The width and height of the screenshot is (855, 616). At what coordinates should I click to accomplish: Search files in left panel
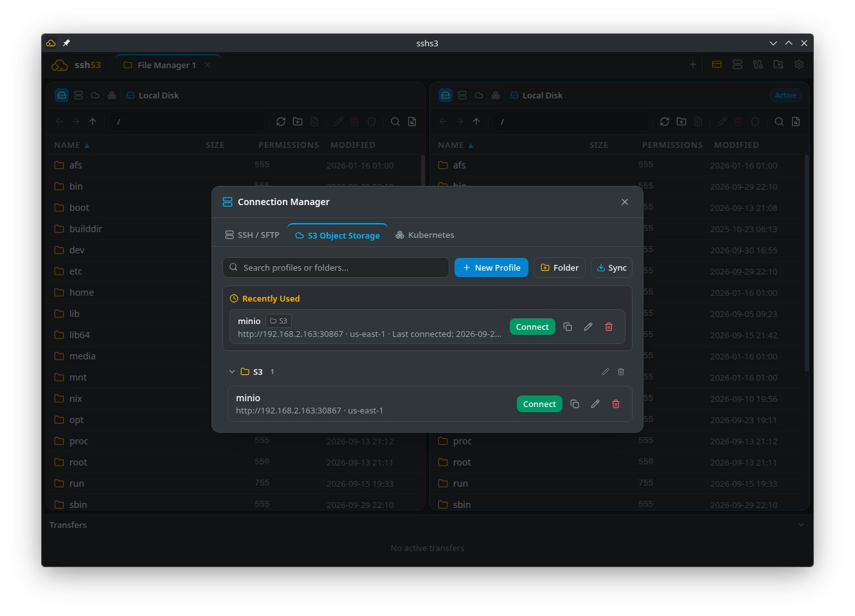point(395,122)
